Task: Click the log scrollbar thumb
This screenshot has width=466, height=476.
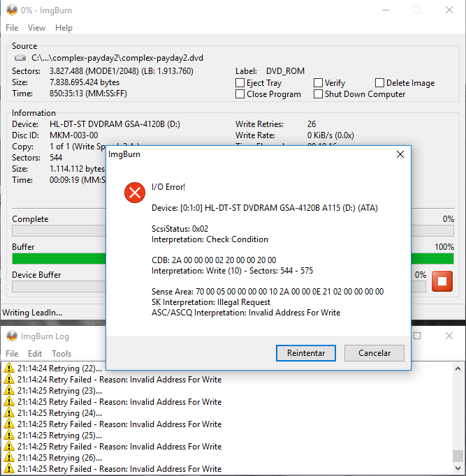Action: (458, 456)
